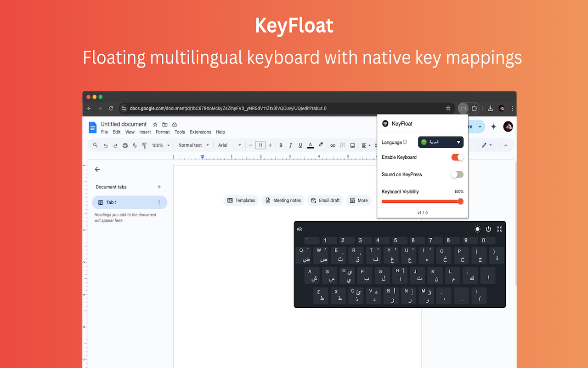This screenshot has height=368, width=588.
Task: Open Tab 1 three-dot options
Action: coord(159,202)
